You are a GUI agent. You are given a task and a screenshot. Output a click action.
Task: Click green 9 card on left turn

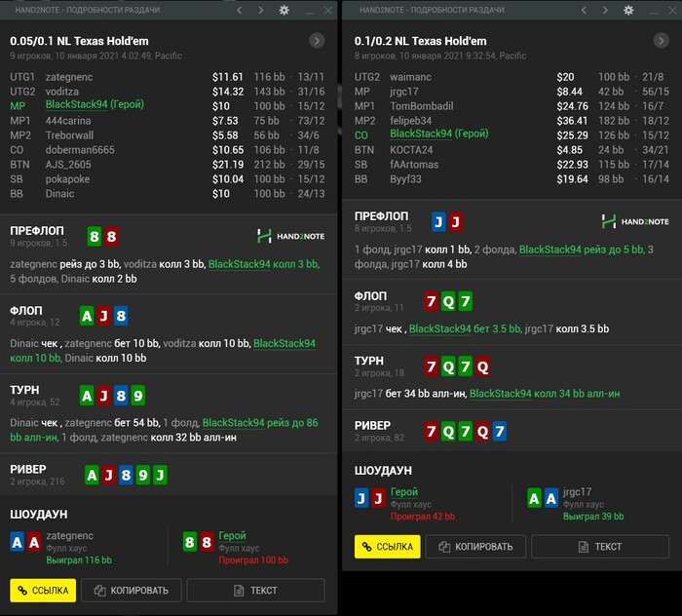138,396
